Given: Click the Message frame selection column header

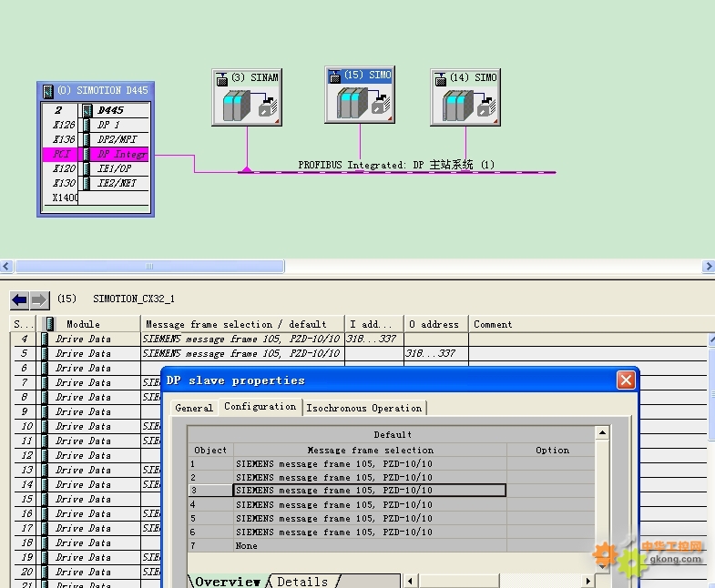Looking at the screenshot, I should tap(242, 324).
